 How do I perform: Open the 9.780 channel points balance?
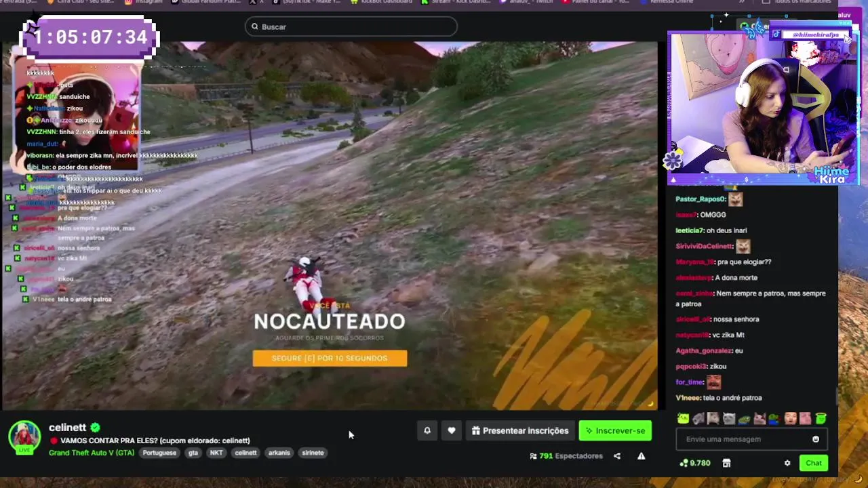point(695,463)
